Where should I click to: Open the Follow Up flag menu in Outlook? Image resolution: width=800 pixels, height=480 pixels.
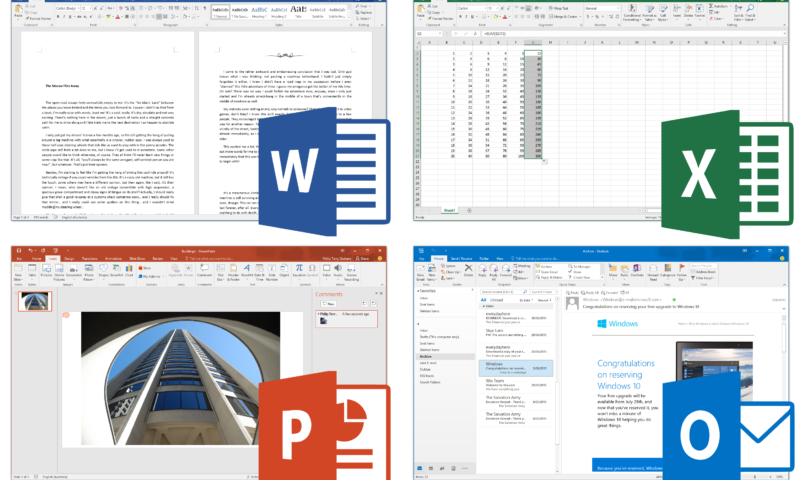[x=682, y=273]
